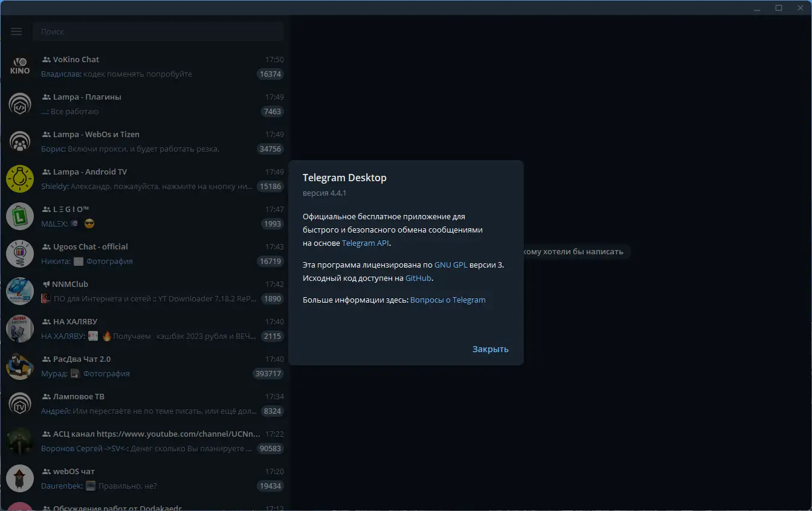Select the L Ξ G I O™ chat avatar

click(19, 216)
